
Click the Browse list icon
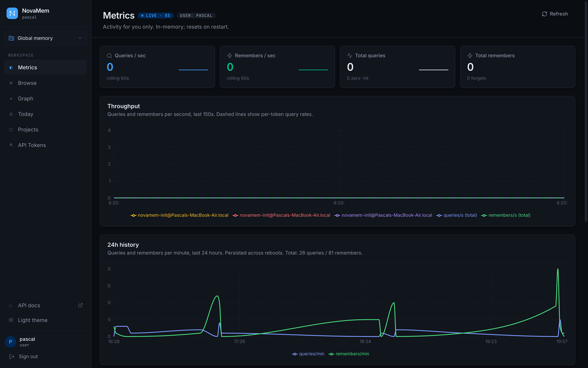coord(11,83)
